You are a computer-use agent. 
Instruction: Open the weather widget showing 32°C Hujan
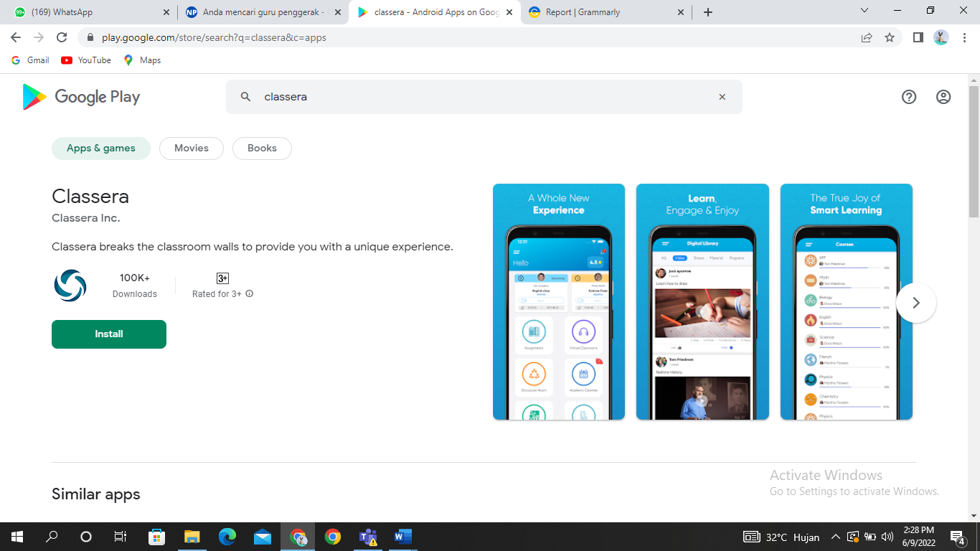[781, 537]
